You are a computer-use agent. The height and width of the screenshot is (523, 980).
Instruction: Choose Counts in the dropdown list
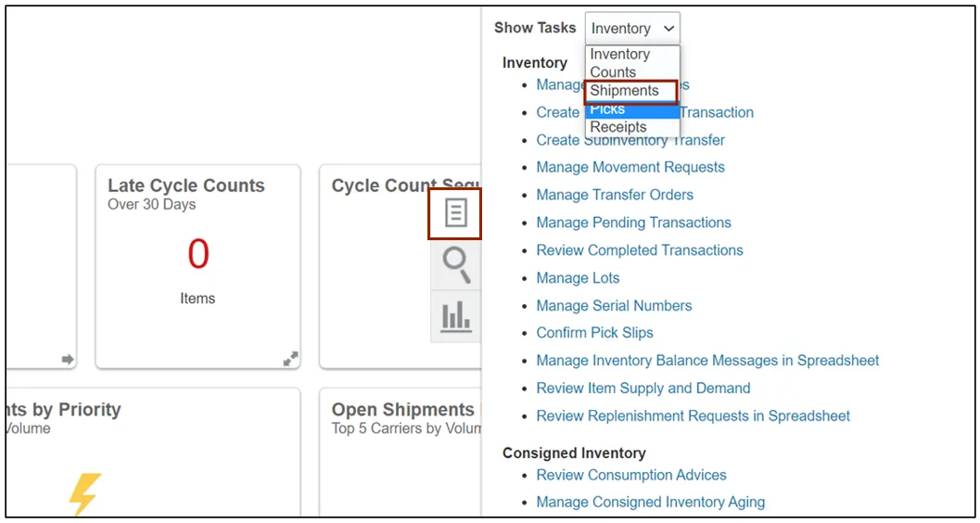tap(613, 72)
